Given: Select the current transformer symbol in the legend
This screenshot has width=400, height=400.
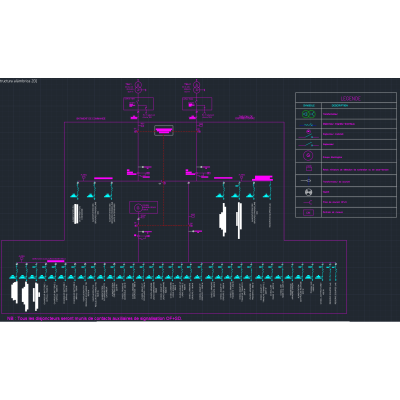Looking at the screenshot, I should [306, 181].
